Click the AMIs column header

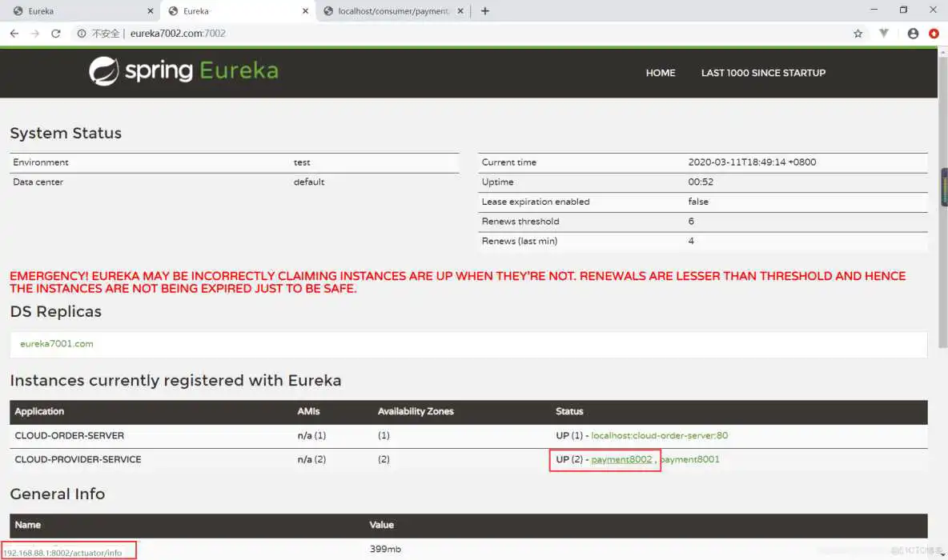coord(308,411)
